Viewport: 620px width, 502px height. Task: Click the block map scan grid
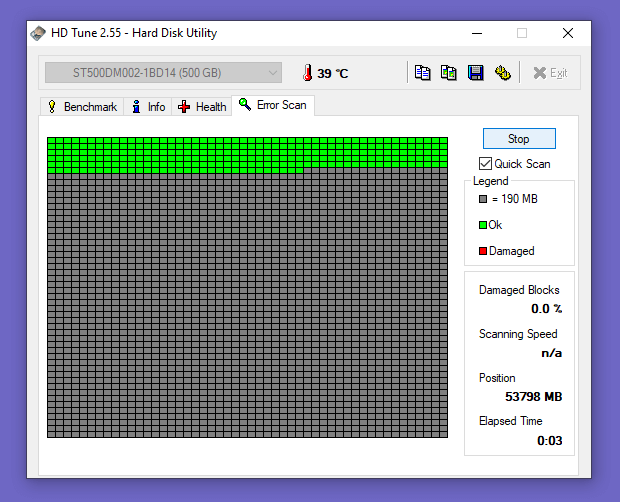248,287
